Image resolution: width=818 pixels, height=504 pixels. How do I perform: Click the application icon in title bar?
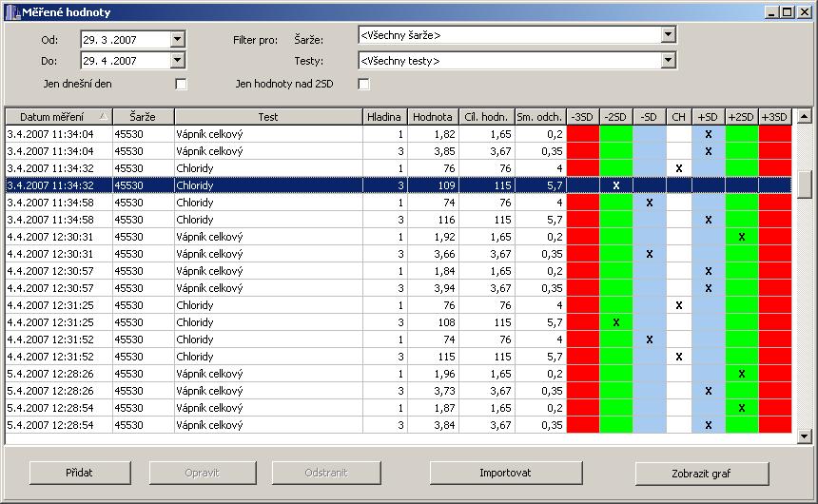[x=12, y=12]
